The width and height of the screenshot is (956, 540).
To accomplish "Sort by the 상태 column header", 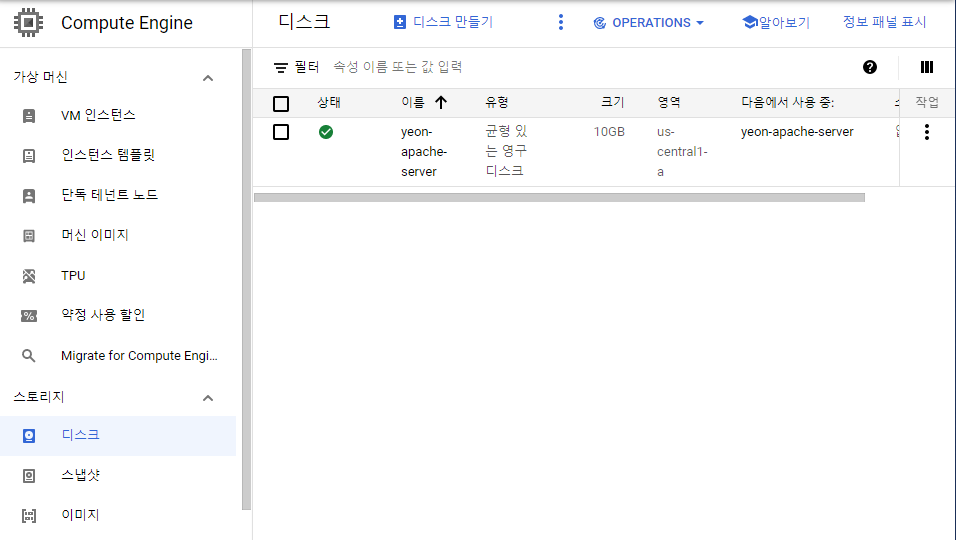I will [x=329, y=102].
